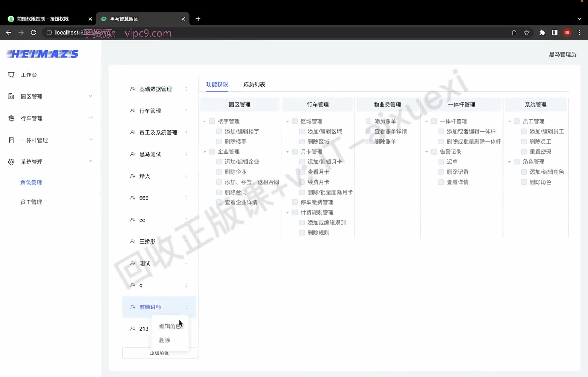Check the 企业管理 checkbox
The width and height of the screenshot is (588, 377).
(x=212, y=152)
